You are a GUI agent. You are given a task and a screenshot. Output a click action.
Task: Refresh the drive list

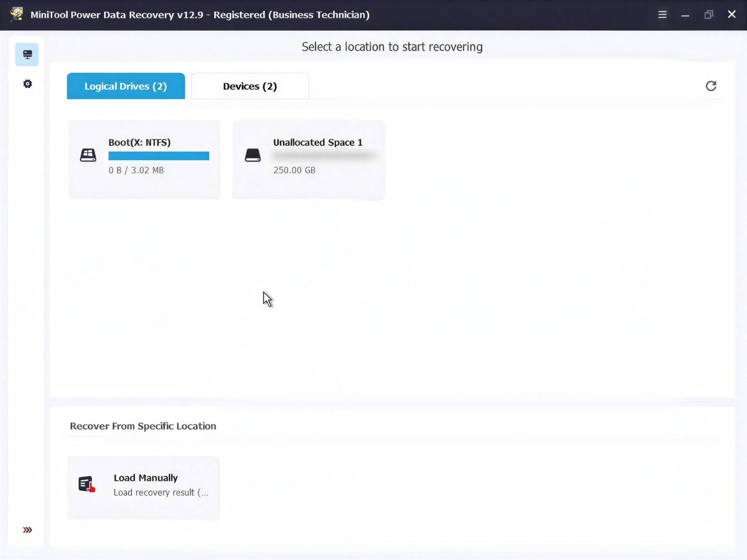tap(711, 86)
